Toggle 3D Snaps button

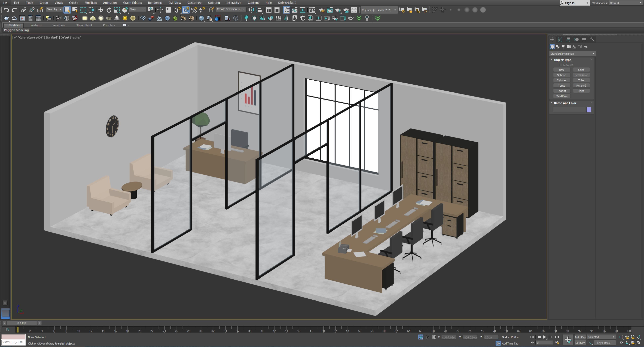click(x=178, y=10)
